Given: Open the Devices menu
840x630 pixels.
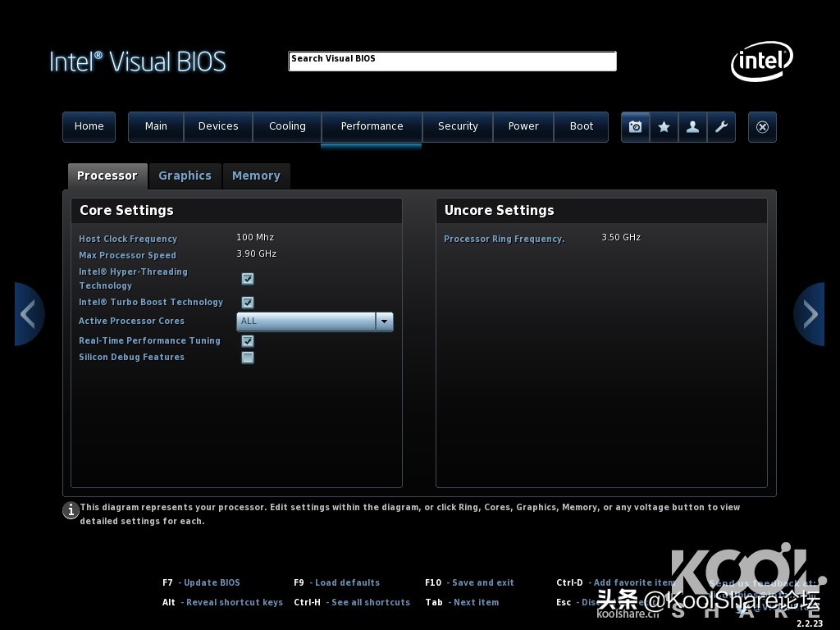Looking at the screenshot, I should [x=218, y=126].
